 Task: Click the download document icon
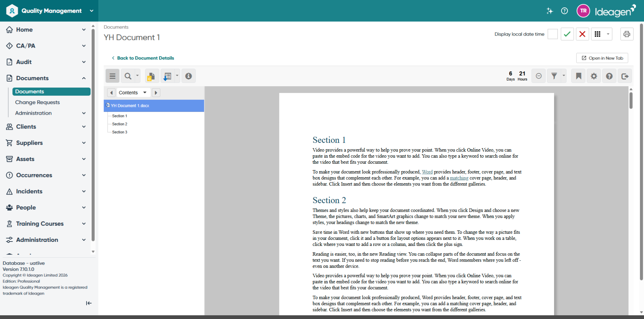pos(167,76)
